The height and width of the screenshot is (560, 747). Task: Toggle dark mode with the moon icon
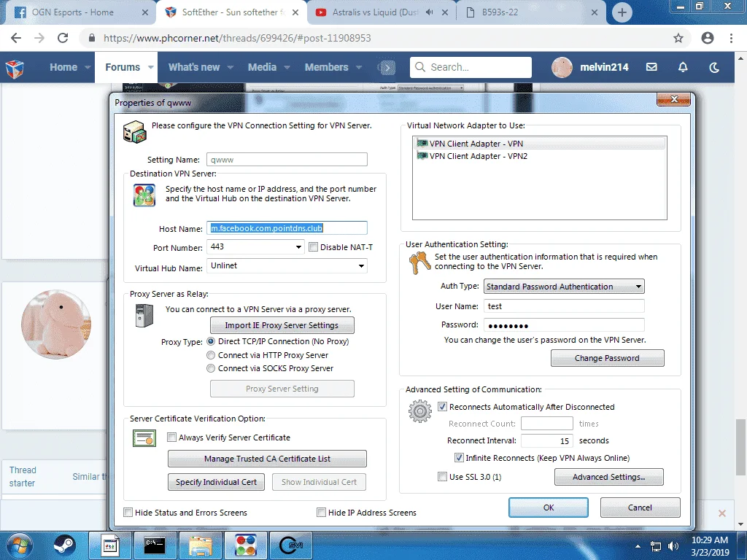[x=713, y=67]
